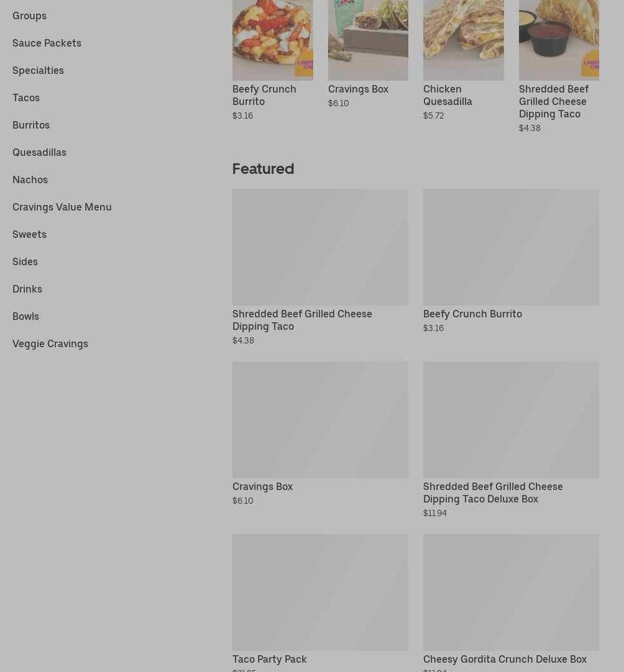Select the Nachos category
Viewport: 624px width, 672px height.
pos(30,180)
